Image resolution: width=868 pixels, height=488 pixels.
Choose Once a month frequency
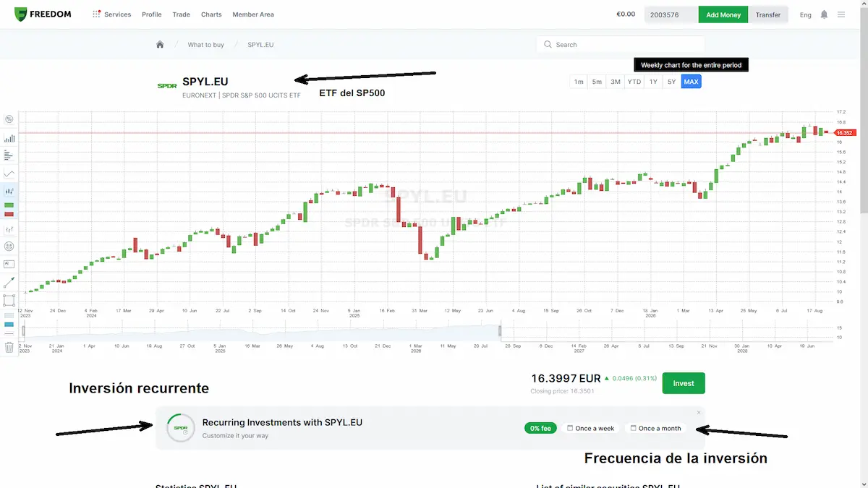(656, 428)
